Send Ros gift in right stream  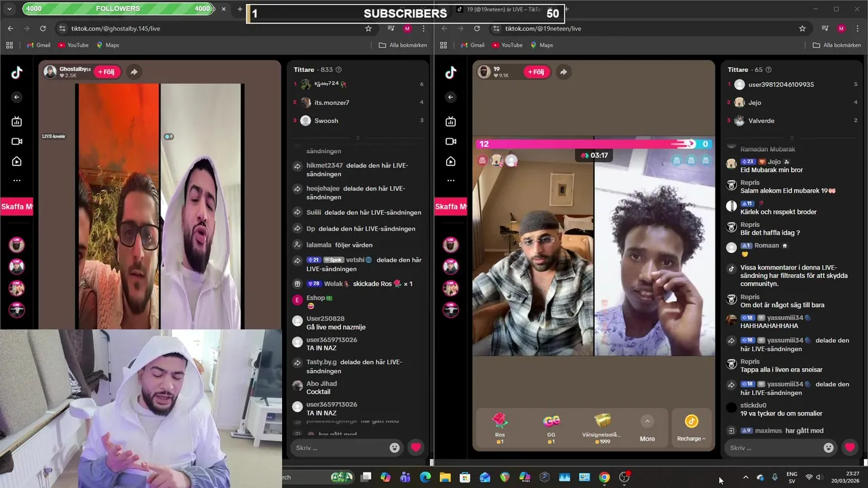[x=500, y=428]
